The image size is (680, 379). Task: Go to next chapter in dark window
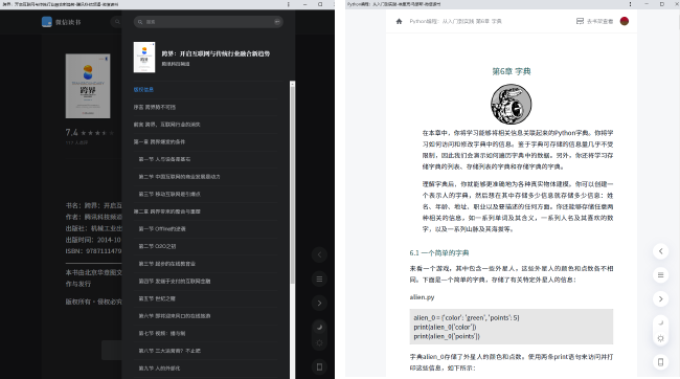coord(320,303)
